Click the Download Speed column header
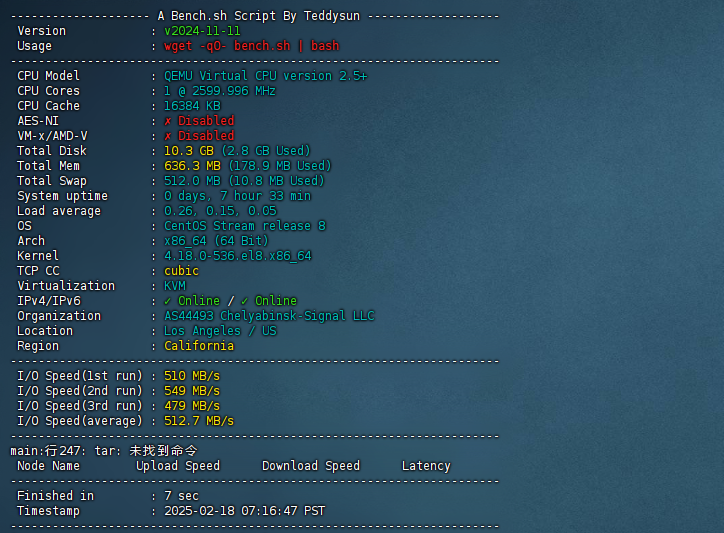 coord(310,466)
